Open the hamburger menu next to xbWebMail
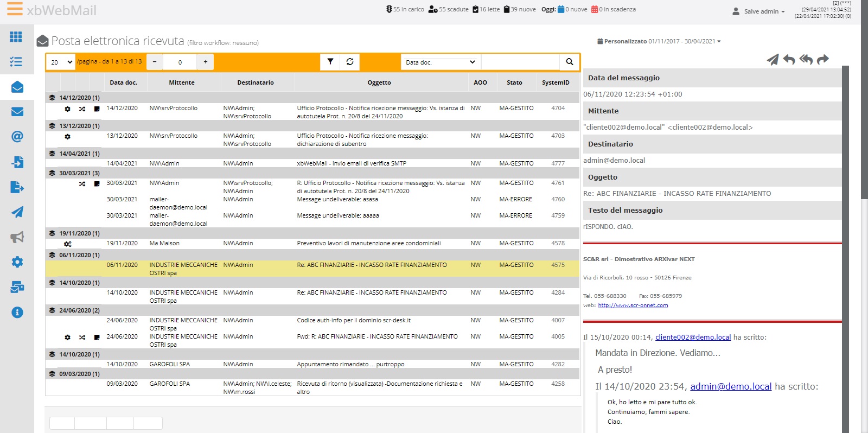 pyautogui.click(x=15, y=9)
